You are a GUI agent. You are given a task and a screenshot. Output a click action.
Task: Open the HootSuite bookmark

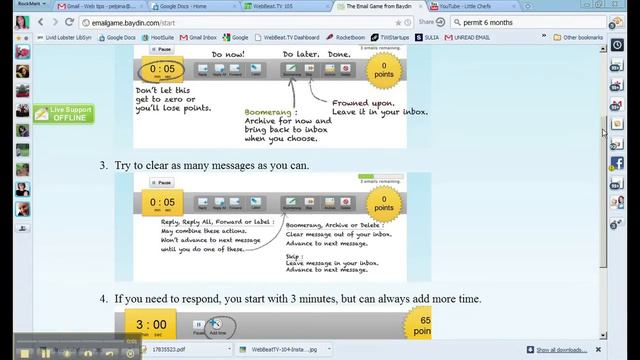click(158, 38)
